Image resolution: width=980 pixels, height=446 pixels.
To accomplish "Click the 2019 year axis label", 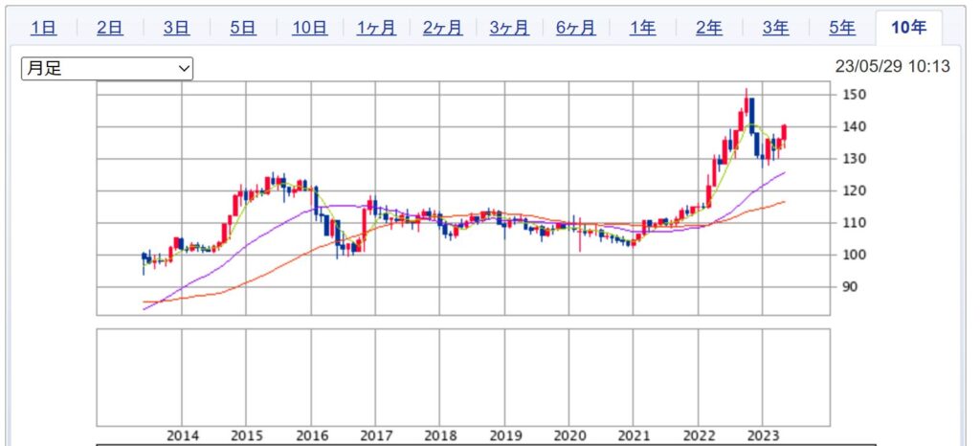I will 504,436.
